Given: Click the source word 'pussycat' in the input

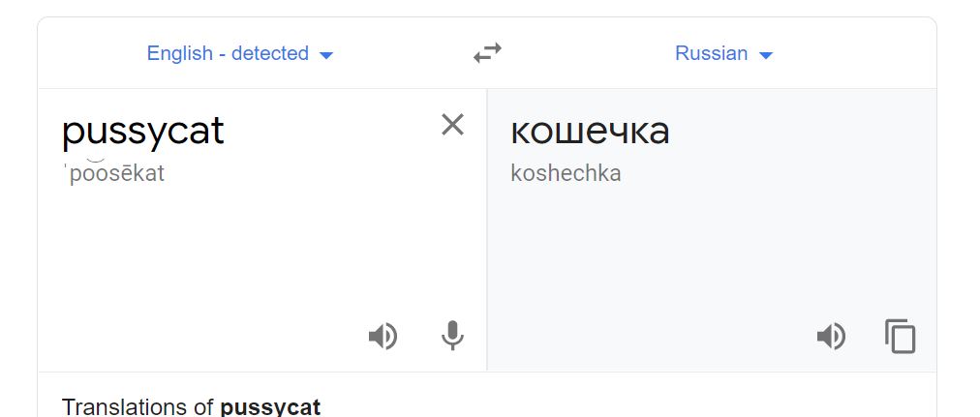Looking at the screenshot, I should coord(142,132).
